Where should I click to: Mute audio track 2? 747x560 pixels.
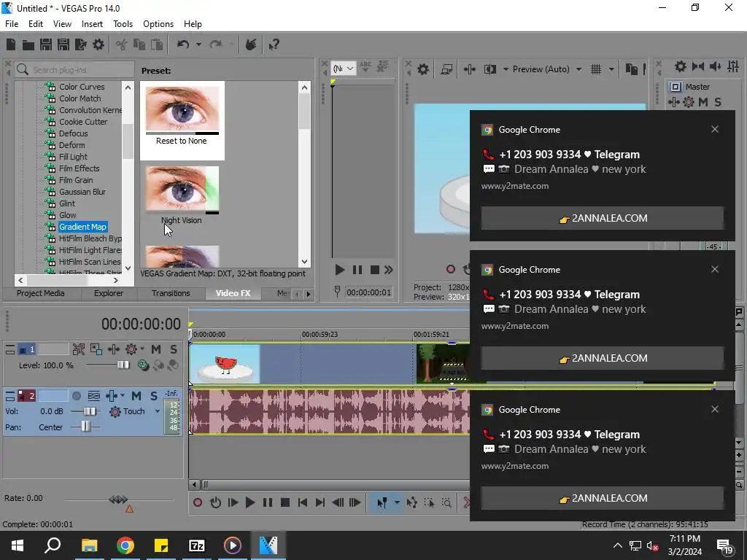[136, 396]
